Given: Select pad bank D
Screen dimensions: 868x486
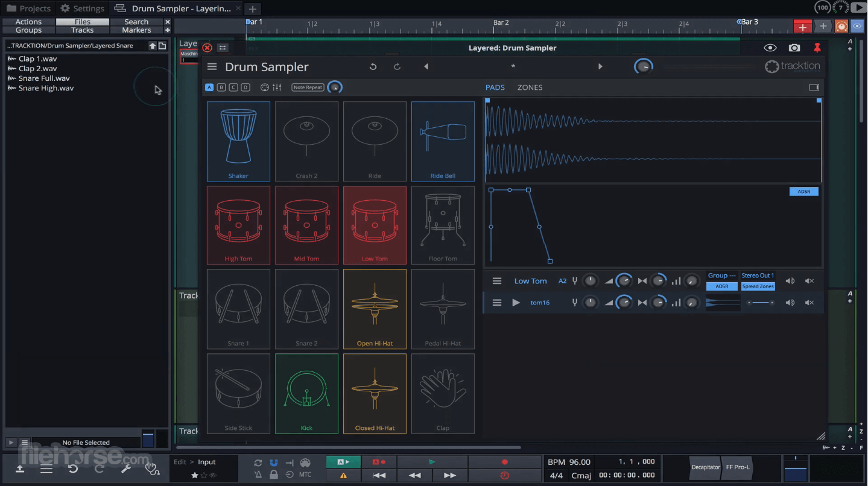Looking at the screenshot, I should point(246,87).
